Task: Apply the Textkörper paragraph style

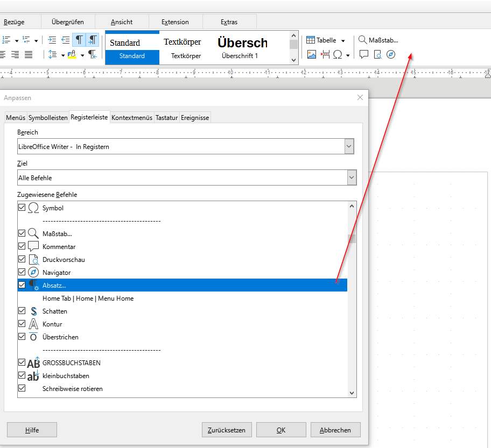Action: coord(186,47)
